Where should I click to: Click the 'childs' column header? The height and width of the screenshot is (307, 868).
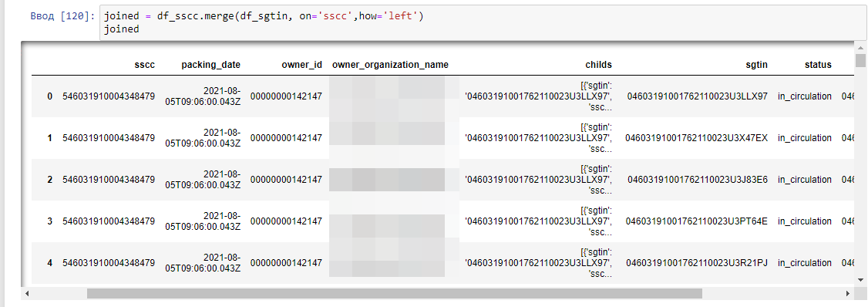pyautogui.click(x=598, y=65)
